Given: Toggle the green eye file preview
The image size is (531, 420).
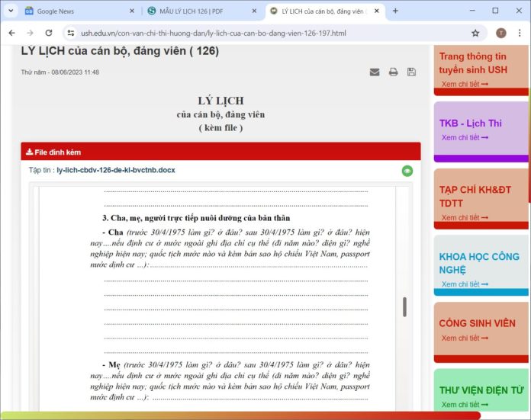Looking at the screenshot, I should [x=407, y=171].
